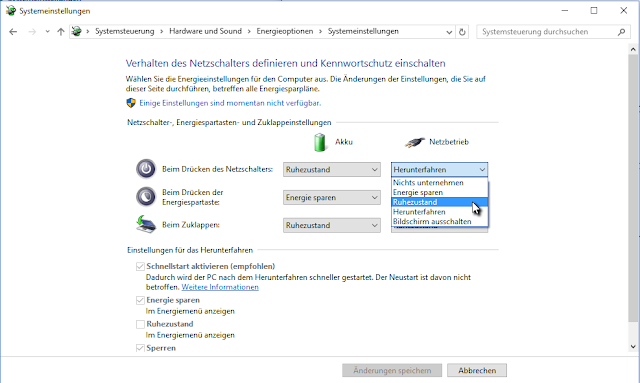
Task: Toggle the Sperren checkbox
Action: click(x=140, y=348)
